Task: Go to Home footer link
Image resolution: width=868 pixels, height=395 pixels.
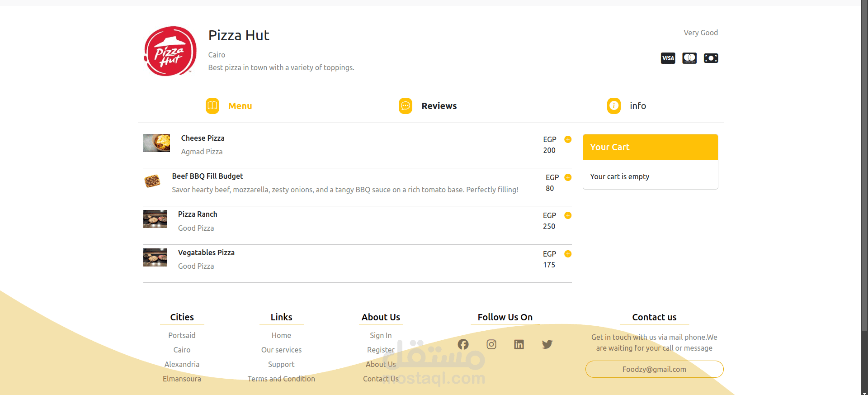Action: click(281, 335)
